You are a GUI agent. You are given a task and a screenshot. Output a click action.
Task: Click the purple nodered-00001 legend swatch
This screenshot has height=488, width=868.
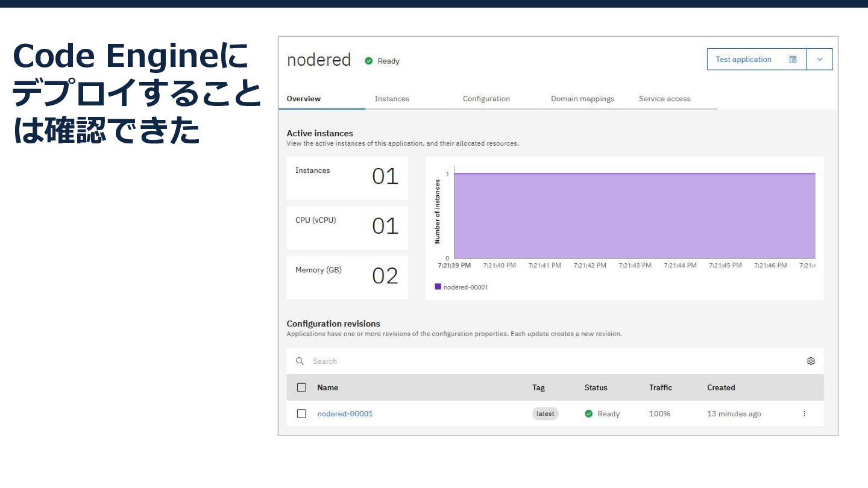click(438, 287)
